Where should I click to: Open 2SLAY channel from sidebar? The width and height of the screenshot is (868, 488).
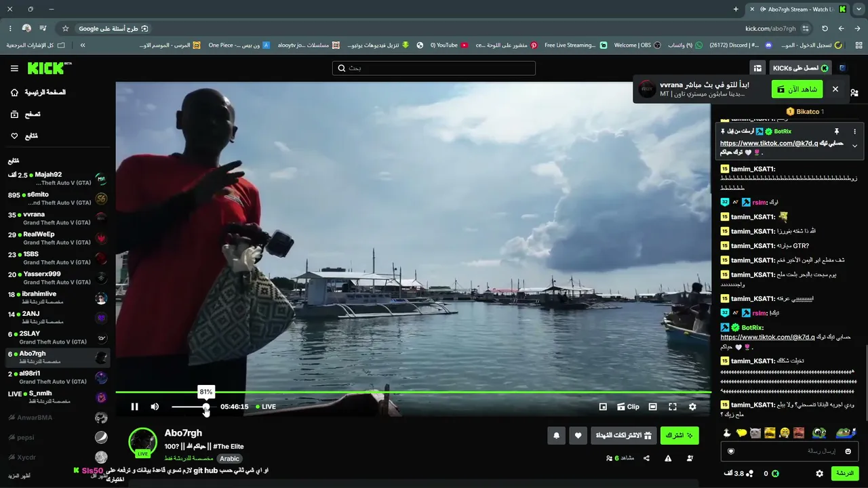click(x=58, y=338)
